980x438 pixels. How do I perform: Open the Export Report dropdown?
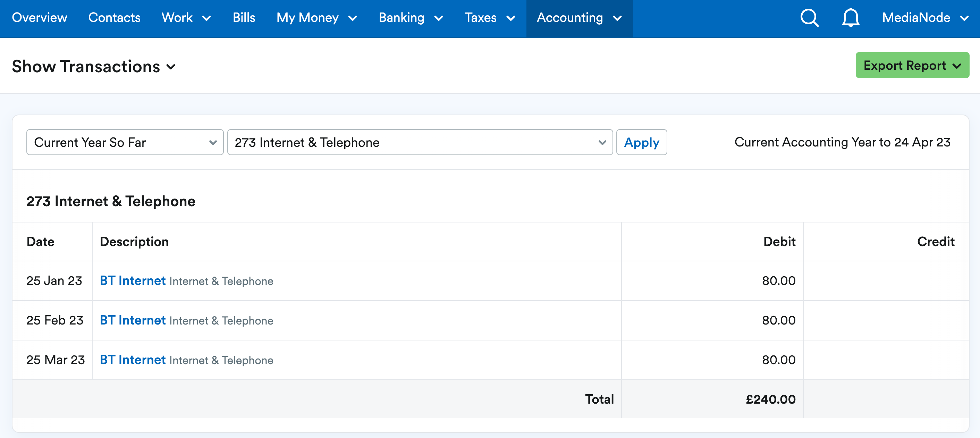[x=912, y=66]
